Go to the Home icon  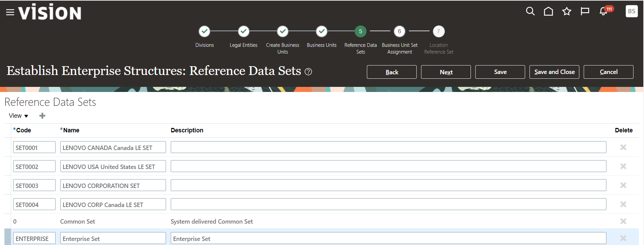tap(548, 12)
